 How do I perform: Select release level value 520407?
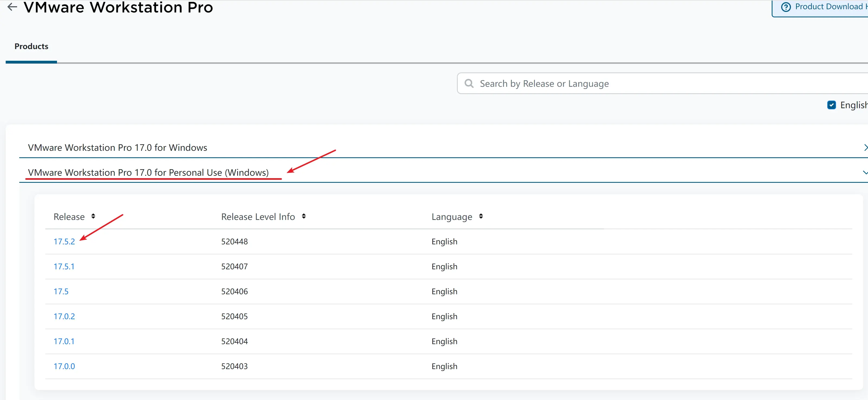(x=234, y=266)
